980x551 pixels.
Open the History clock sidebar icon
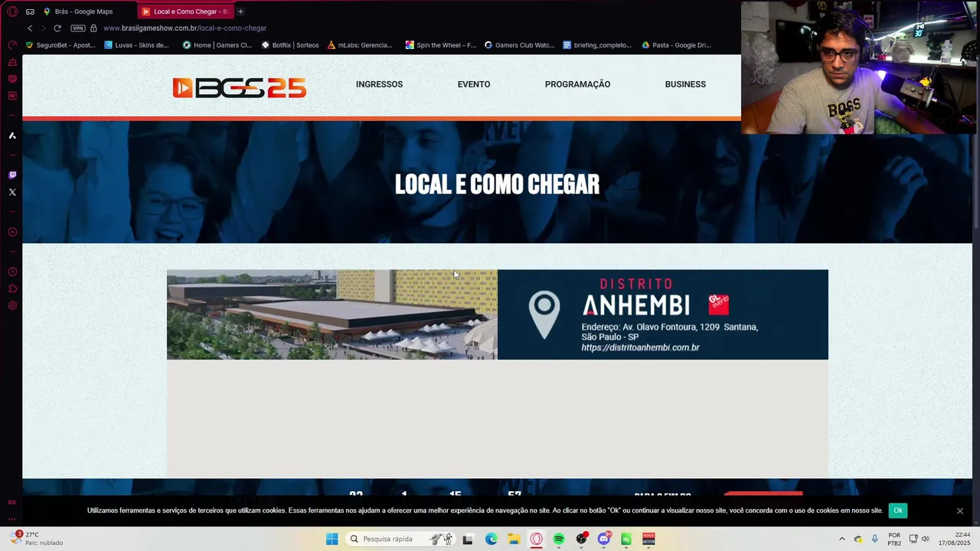(x=12, y=272)
